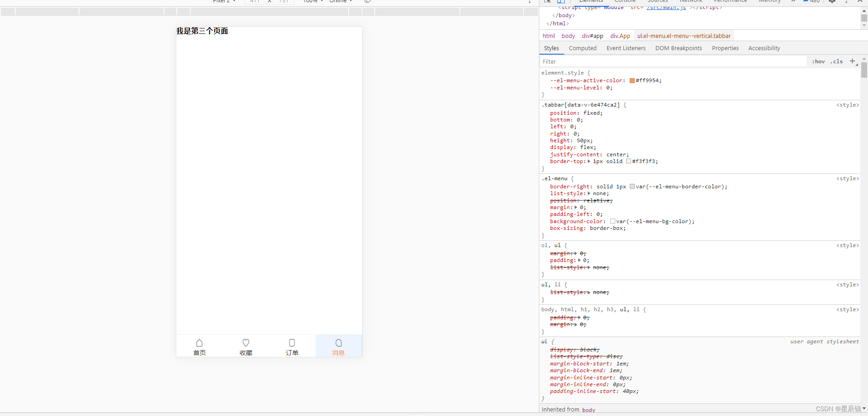The height and width of the screenshot is (416, 868).
Task: Expand padding in body, html, h1 rule
Action: point(579,318)
